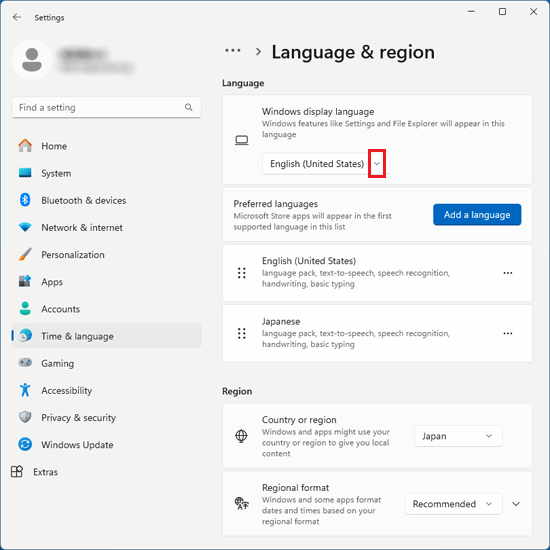550x550 pixels.
Task: Click the Home house icon
Action: point(25,146)
